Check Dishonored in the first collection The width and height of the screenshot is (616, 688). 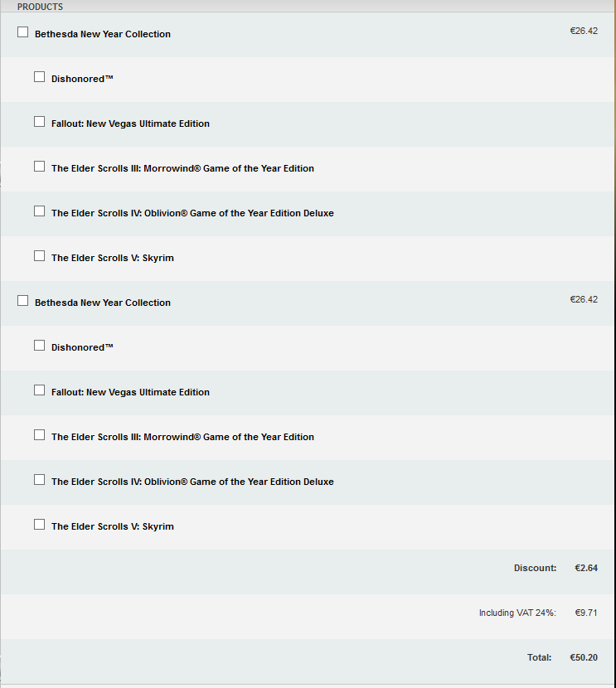[x=40, y=77]
